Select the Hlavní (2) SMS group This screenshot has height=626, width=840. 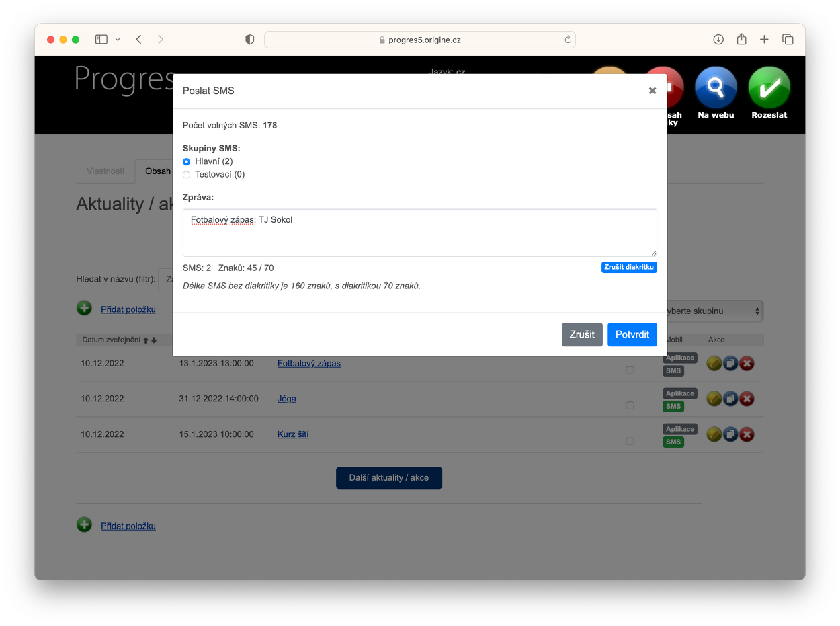click(x=187, y=161)
